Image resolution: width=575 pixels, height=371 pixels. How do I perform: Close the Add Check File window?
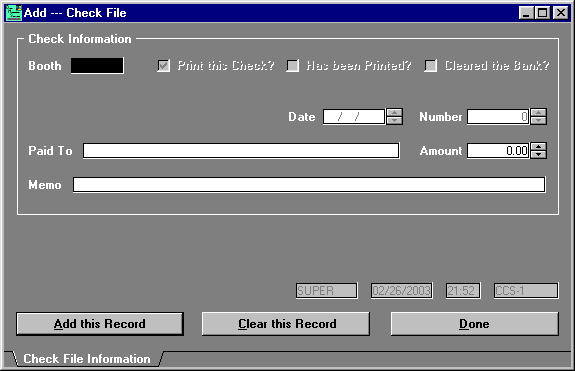(561, 13)
